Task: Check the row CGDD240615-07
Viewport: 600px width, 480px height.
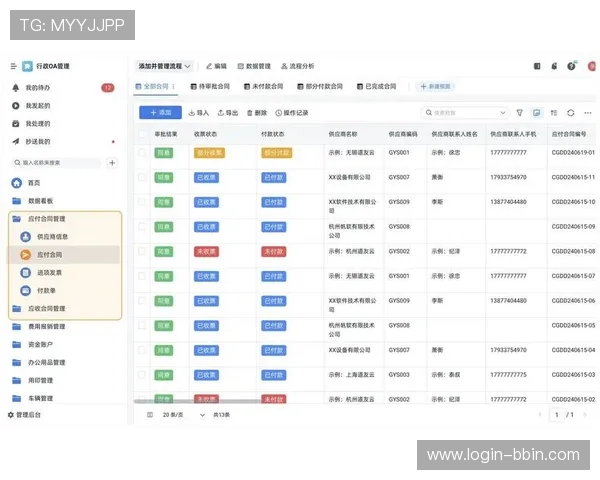Action: point(142,276)
